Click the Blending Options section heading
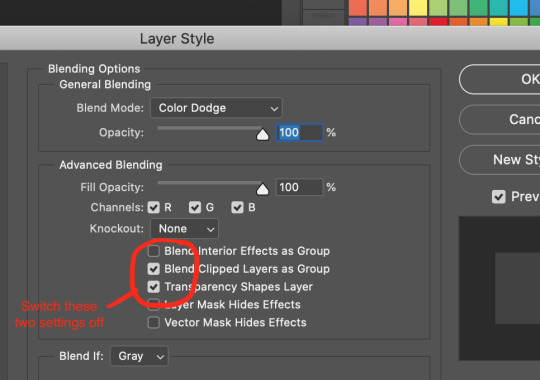The height and width of the screenshot is (380, 540). 94,69
